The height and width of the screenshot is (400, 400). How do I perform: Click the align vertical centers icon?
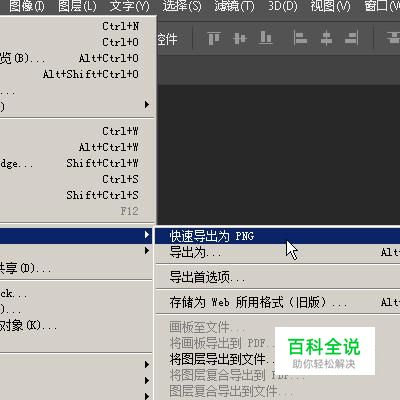pyautogui.click(x=240, y=38)
